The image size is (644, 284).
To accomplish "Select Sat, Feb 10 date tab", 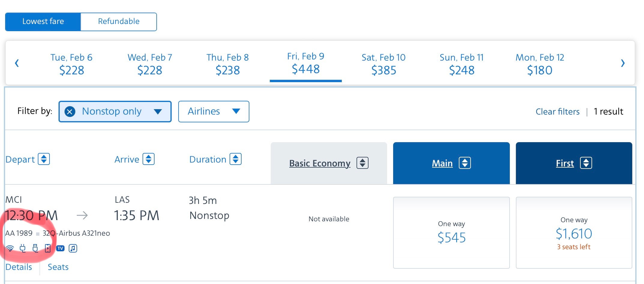I will tap(384, 64).
